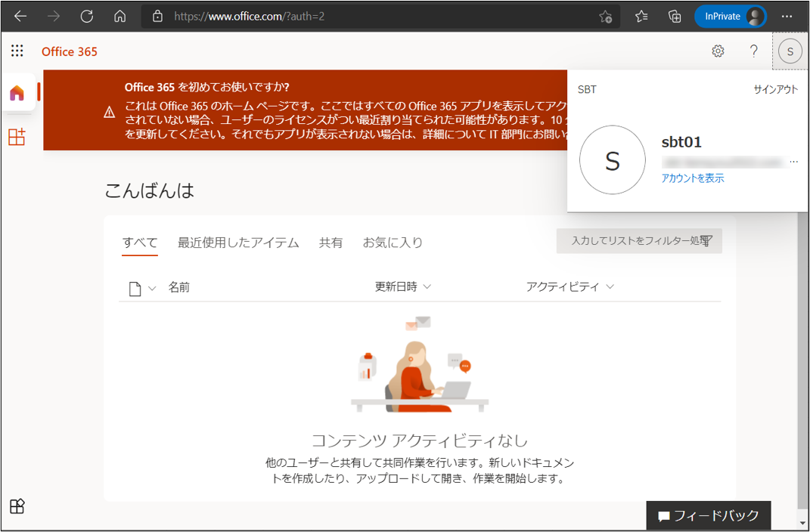Open the browser Settings and more menu
Screen dimensions: 810x532
(x=787, y=17)
